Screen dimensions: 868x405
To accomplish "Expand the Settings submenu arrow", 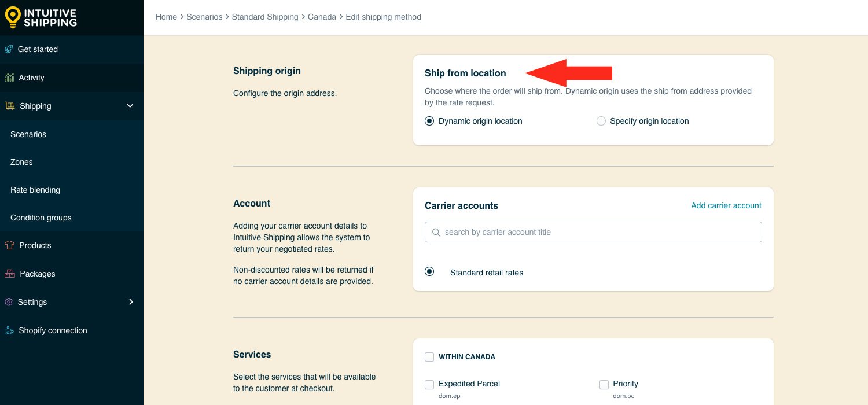I will (131, 302).
